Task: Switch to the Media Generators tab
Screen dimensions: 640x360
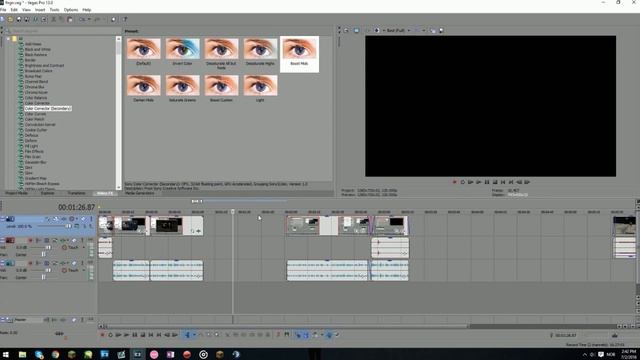Action: (x=140, y=193)
